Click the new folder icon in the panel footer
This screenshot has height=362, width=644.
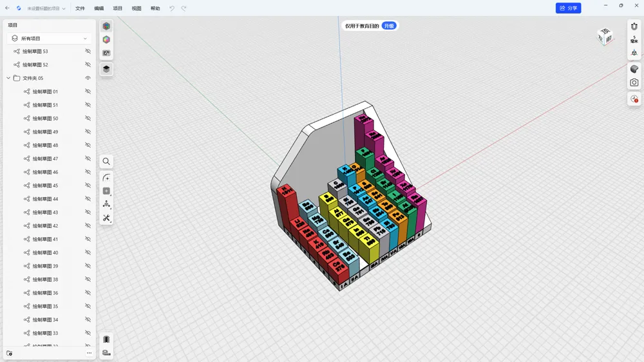click(x=10, y=354)
